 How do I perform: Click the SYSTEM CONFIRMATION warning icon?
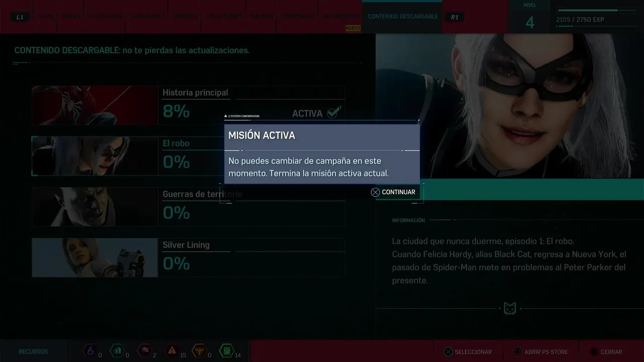coord(226,116)
